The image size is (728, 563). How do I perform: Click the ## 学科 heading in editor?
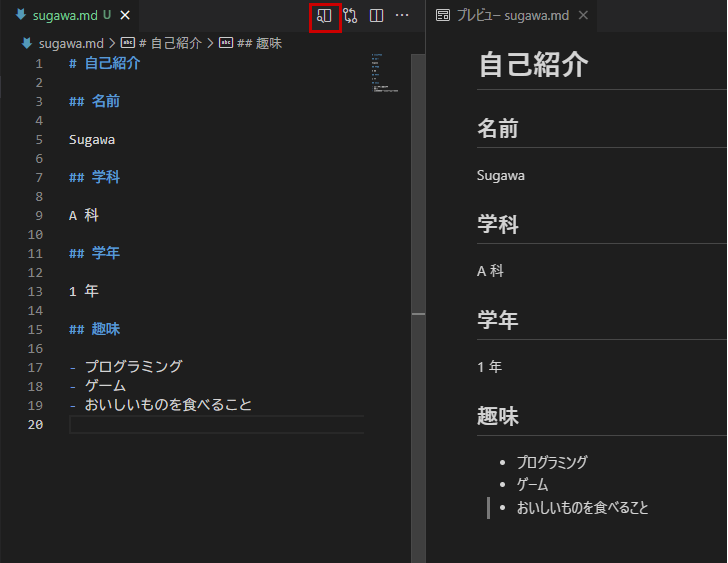95,177
